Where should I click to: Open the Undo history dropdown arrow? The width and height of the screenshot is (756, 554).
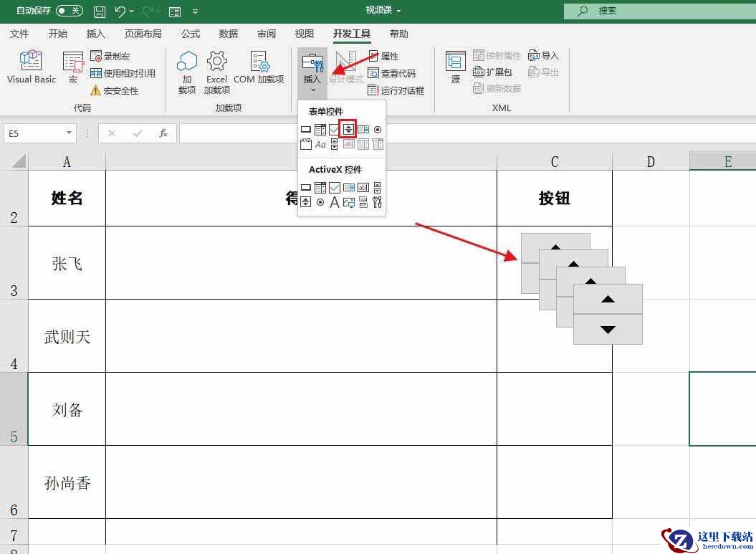(132, 11)
